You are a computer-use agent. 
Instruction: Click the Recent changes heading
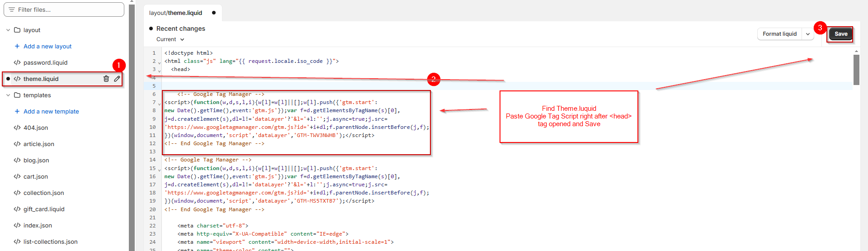tap(181, 28)
